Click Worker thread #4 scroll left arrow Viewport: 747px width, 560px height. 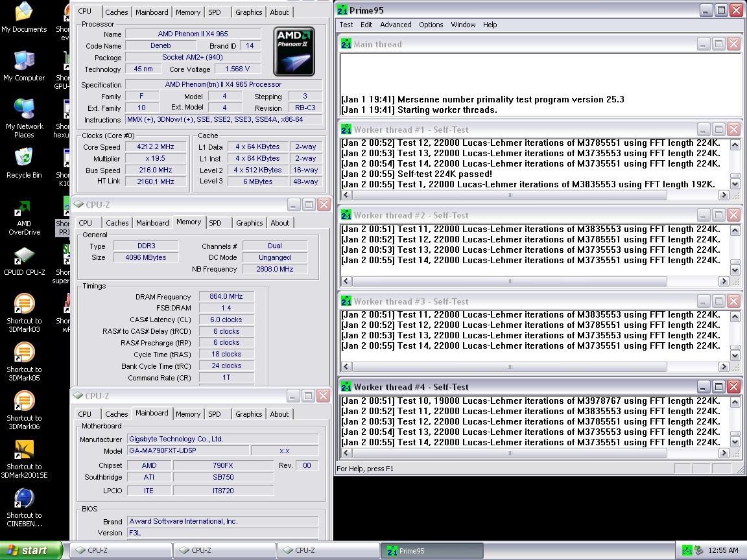click(346, 453)
